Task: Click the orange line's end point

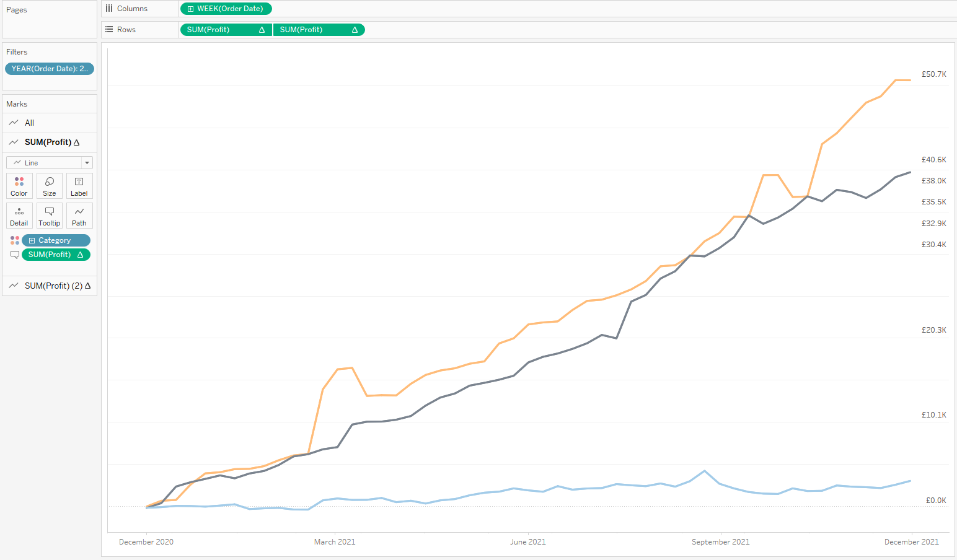Action: click(910, 80)
